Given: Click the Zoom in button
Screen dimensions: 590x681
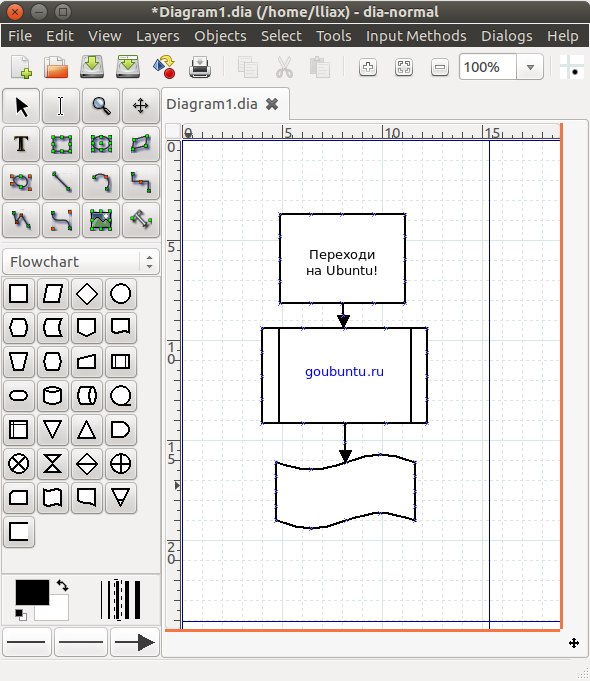Looking at the screenshot, I should click(368, 67).
